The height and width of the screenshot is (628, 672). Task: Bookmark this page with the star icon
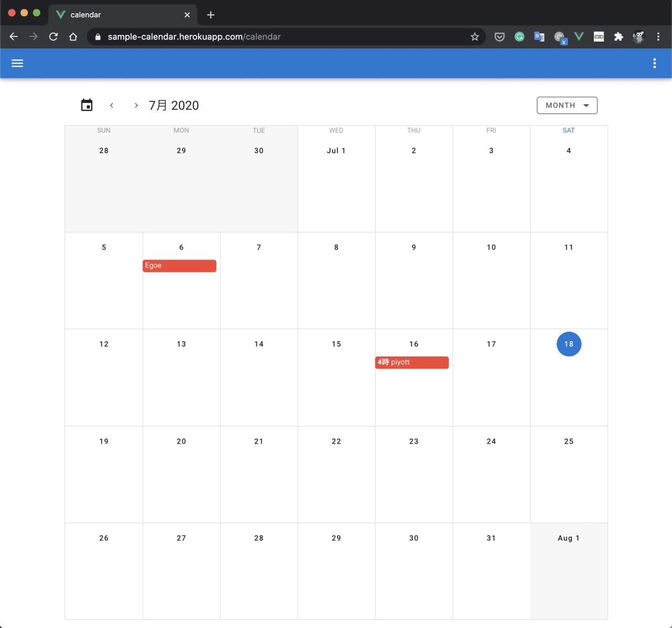tap(475, 37)
